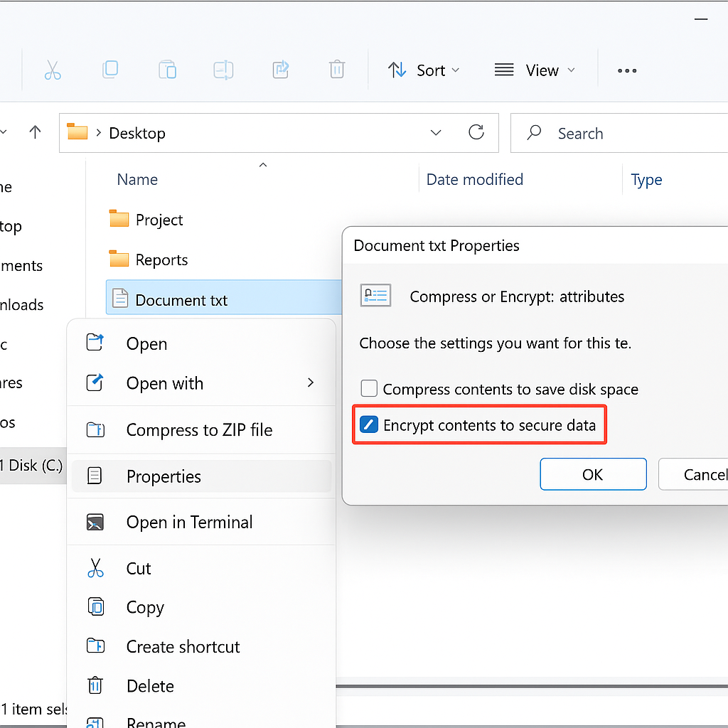Viewport: 728px width, 728px height.
Task: Click the Copy icon in the toolbar
Action: click(110, 70)
